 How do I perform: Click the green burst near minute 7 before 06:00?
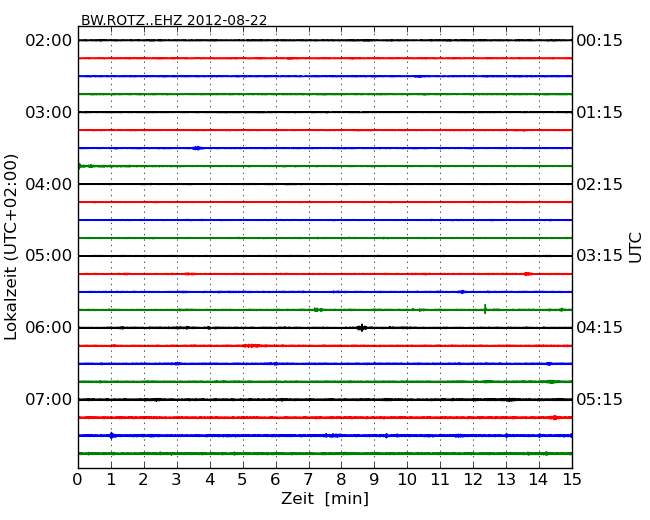pos(318,310)
